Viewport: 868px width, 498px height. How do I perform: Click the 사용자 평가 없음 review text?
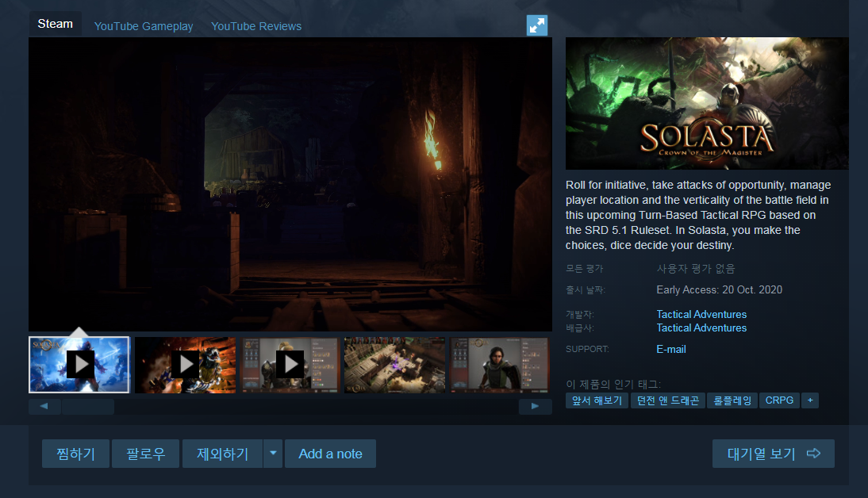(696, 269)
